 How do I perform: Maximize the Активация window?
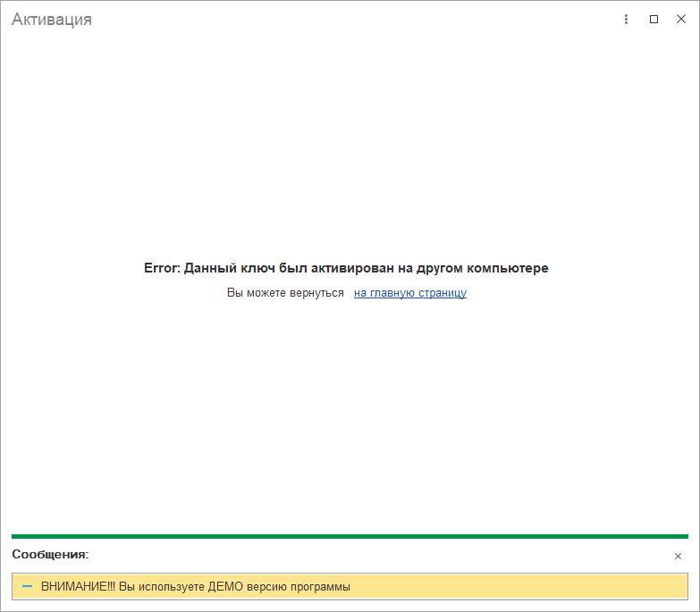(x=654, y=19)
